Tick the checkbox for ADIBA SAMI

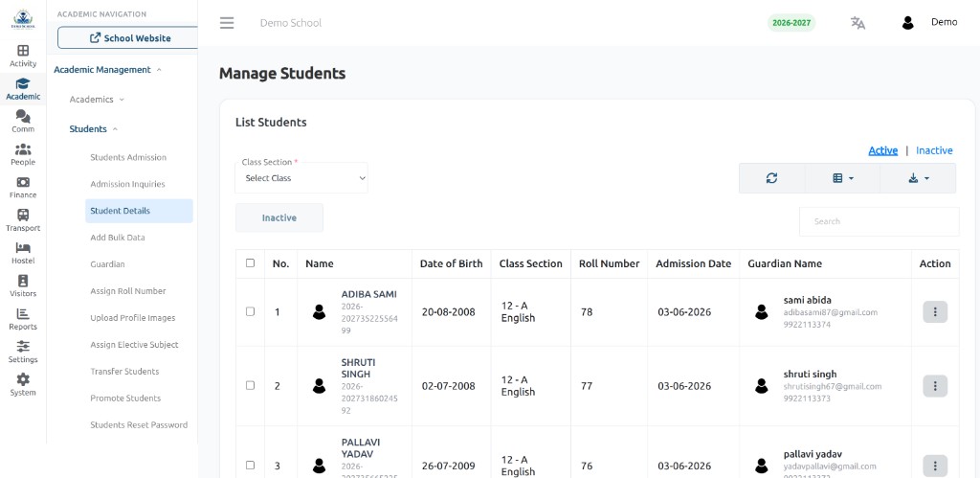point(250,311)
